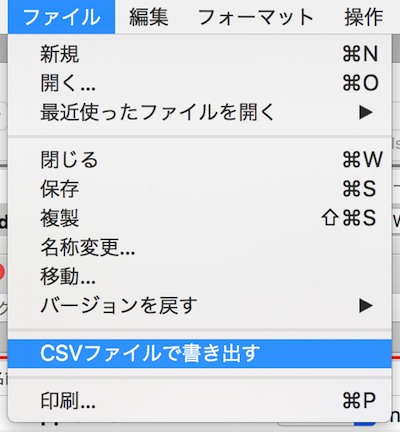This screenshot has height=432, width=400.
Task: Select 複製 menu entry
Action: coord(200,218)
